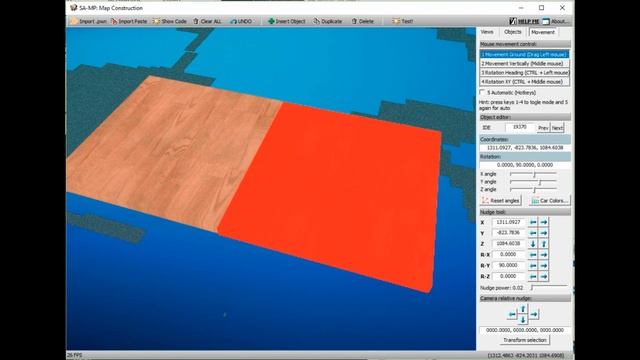Click the Rotation value field
The width and height of the screenshot is (640, 360).
pos(525,165)
